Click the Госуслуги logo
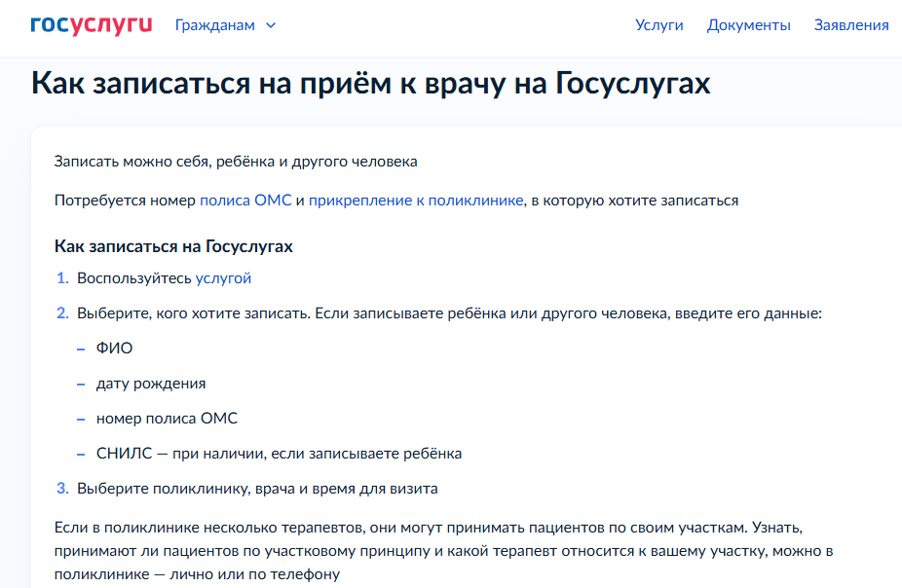Screen dimensions: 902x588 click(91, 24)
